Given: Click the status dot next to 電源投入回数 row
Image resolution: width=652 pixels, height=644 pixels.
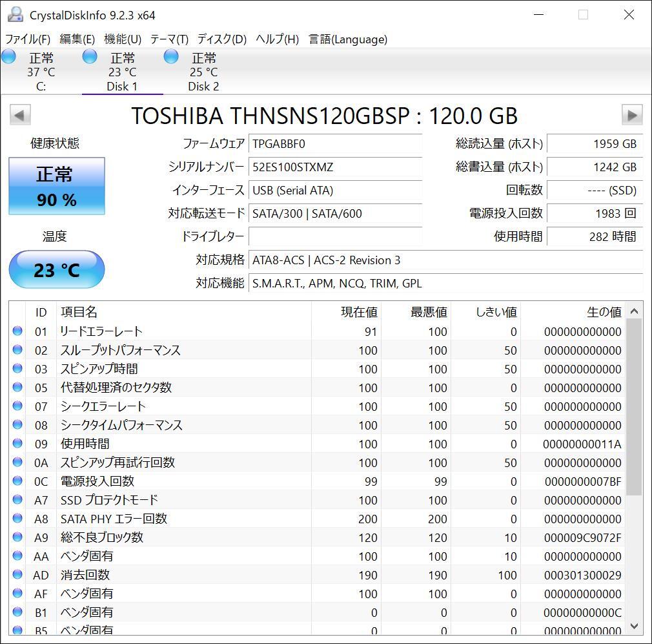Looking at the screenshot, I should [17, 481].
